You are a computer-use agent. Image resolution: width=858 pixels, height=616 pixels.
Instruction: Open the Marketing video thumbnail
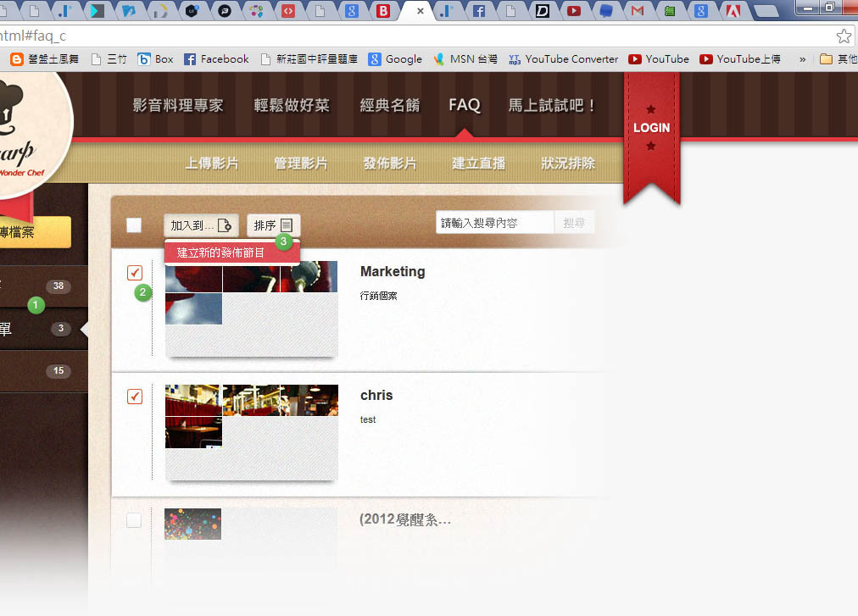251,308
